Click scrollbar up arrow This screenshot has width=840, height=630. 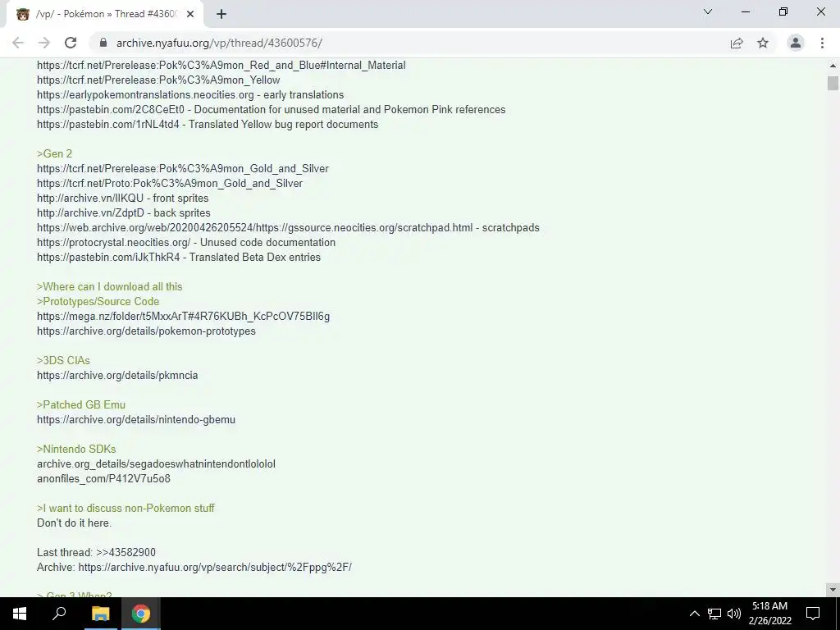coord(833,66)
